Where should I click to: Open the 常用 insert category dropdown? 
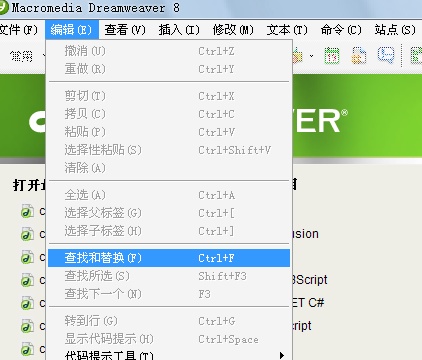click(x=26, y=56)
